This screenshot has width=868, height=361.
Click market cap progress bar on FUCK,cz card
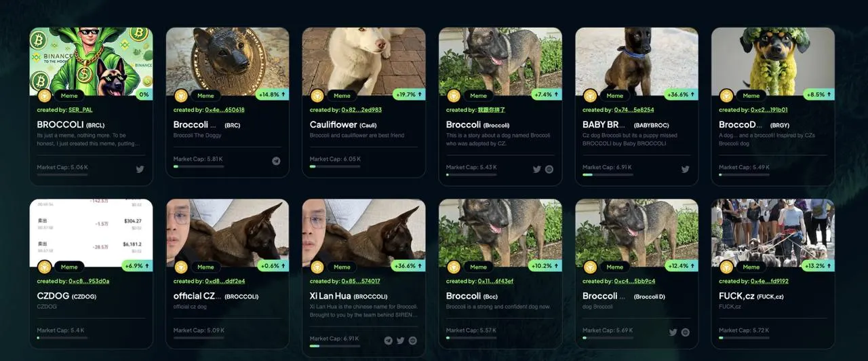(x=744, y=337)
